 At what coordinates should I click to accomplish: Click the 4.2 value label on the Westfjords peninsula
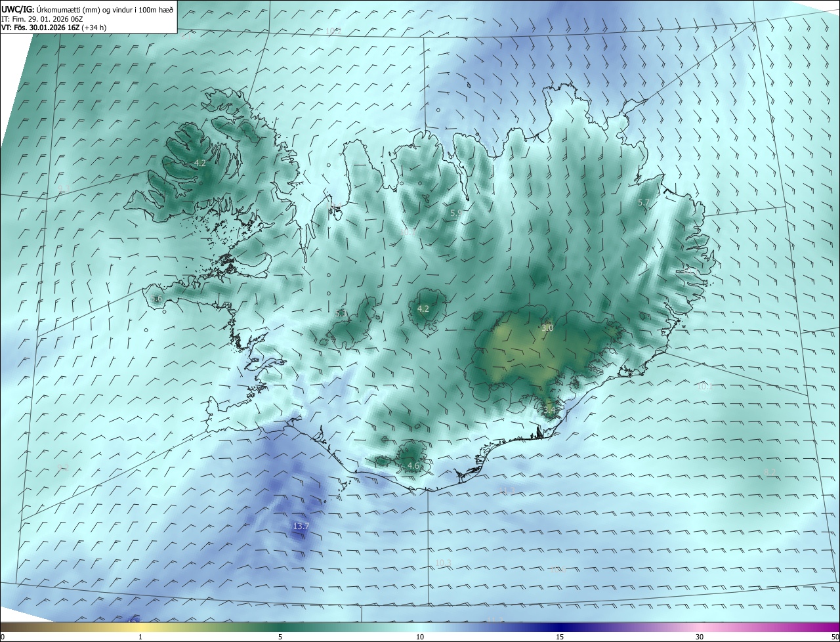(x=200, y=163)
